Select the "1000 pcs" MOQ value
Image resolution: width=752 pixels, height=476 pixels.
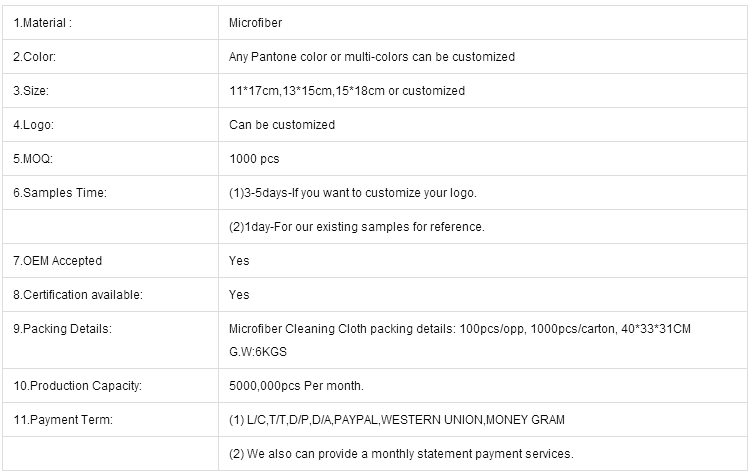pos(255,159)
